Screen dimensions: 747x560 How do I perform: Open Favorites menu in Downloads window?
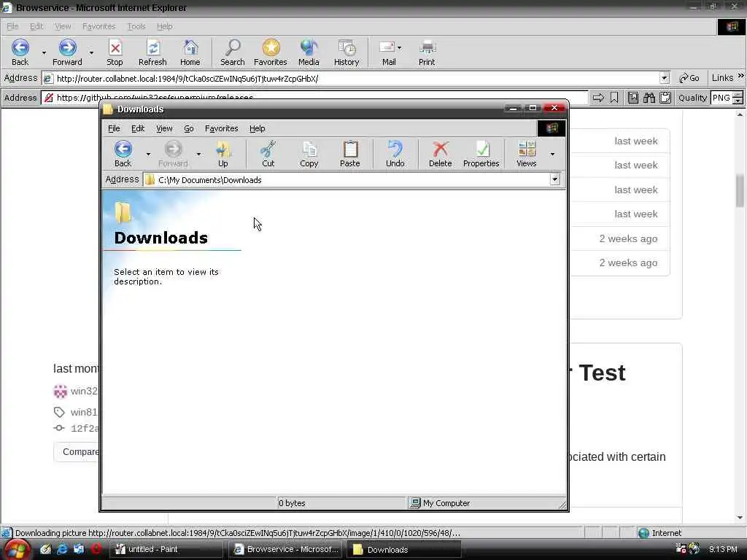tap(222, 128)
